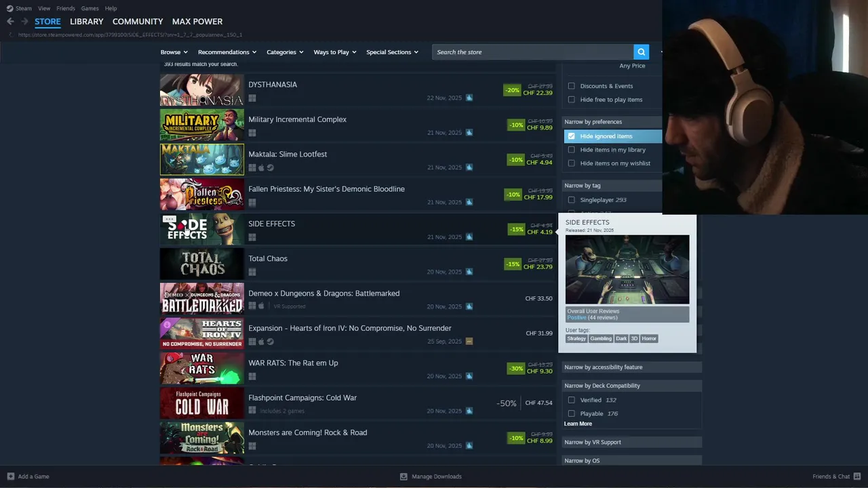Click the store URL address text

130,35
